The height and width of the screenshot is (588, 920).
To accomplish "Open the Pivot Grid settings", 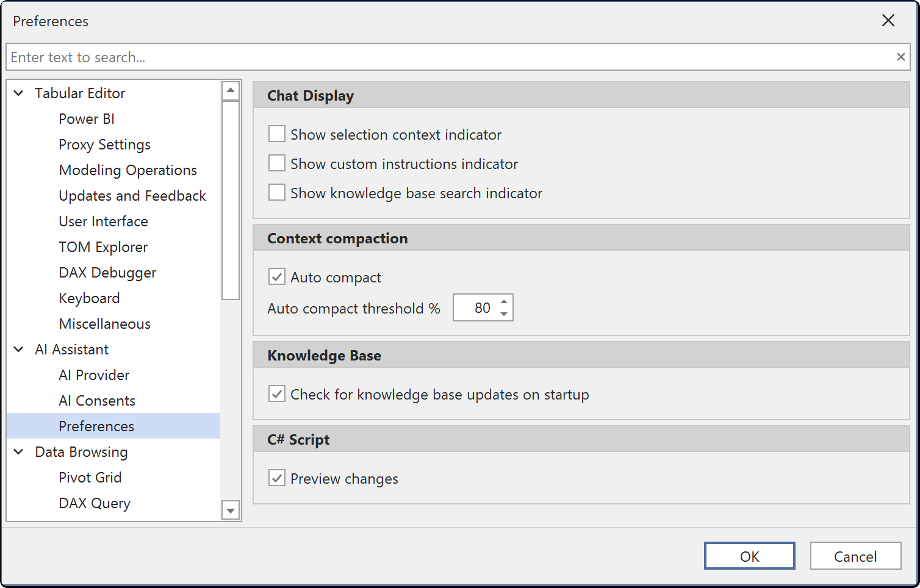I will (90, 477).
